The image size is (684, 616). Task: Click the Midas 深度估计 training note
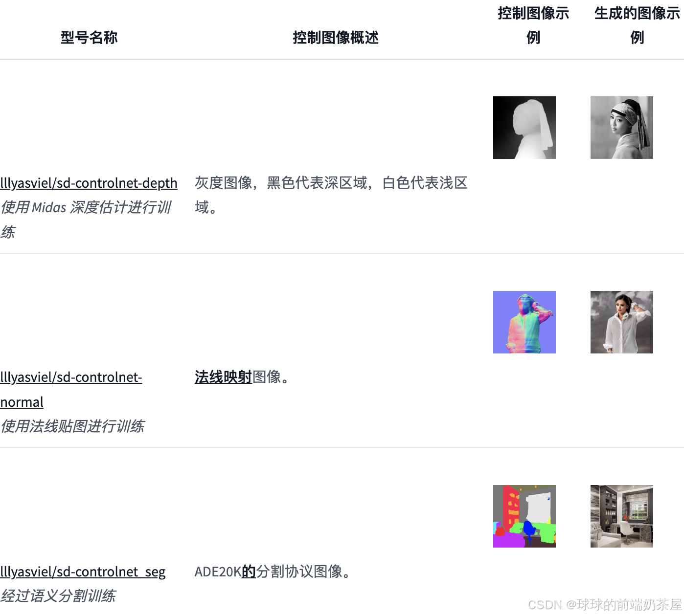point(86,220)
